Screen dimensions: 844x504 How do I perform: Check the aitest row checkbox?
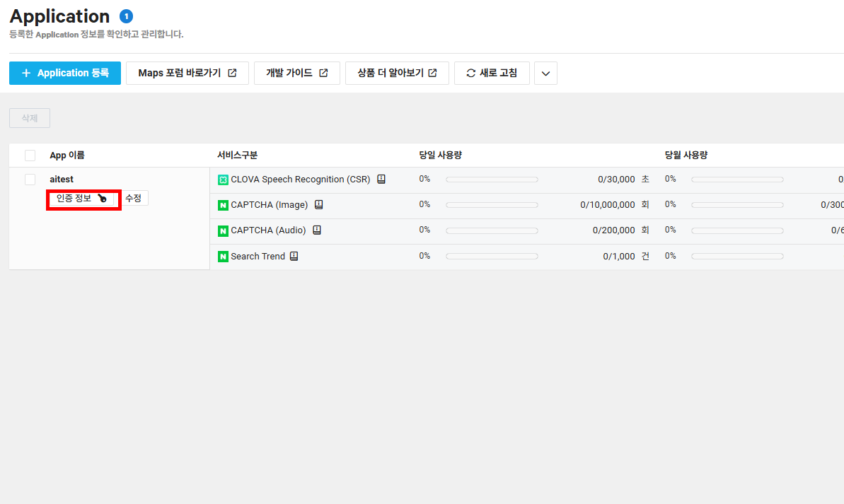point(30,180)
